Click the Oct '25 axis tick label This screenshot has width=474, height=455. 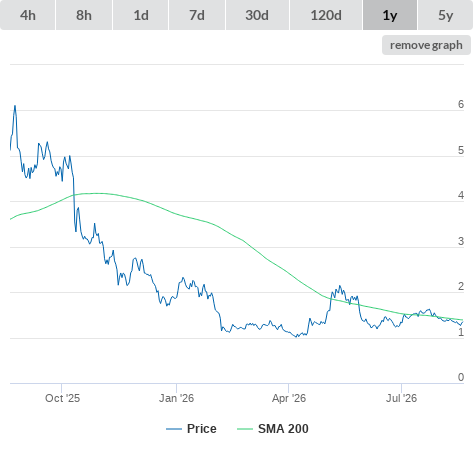(x=62, y=398)
